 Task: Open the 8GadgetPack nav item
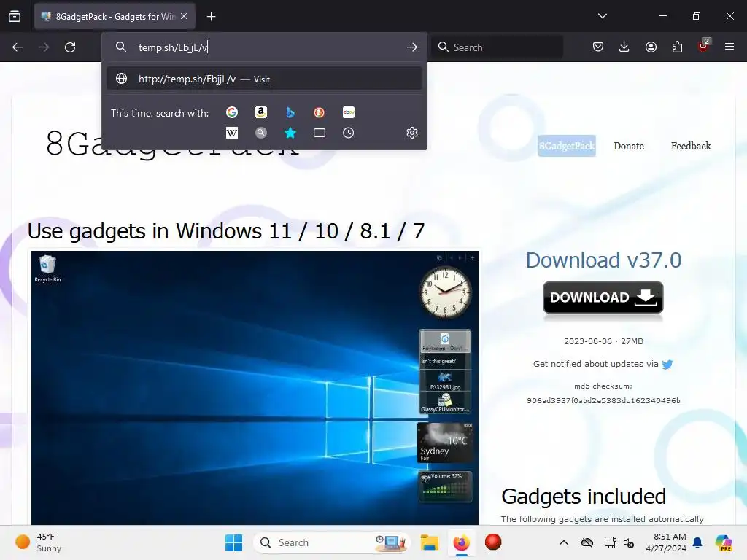coord(567,146)
